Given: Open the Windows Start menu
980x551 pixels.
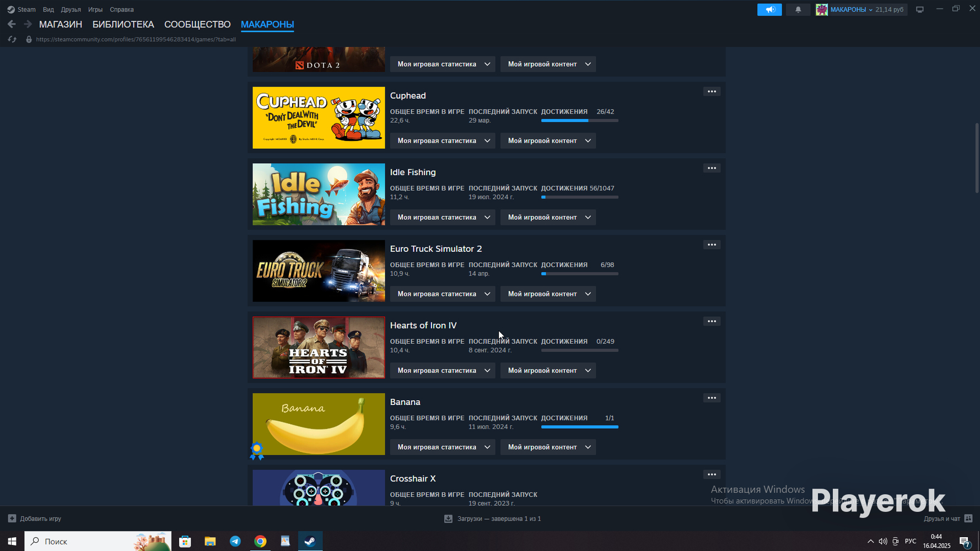Looking at the screenshot, I should [12, 541].
